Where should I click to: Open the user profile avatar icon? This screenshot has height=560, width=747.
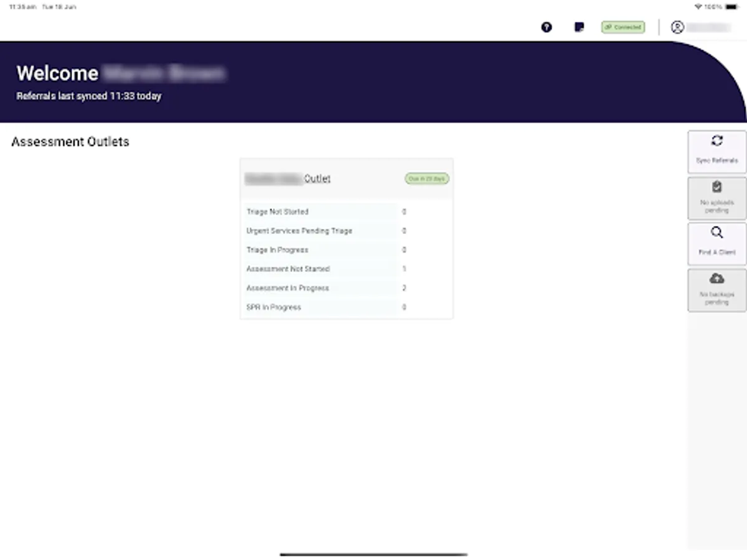pyautogui.click(x=678, y=27)
